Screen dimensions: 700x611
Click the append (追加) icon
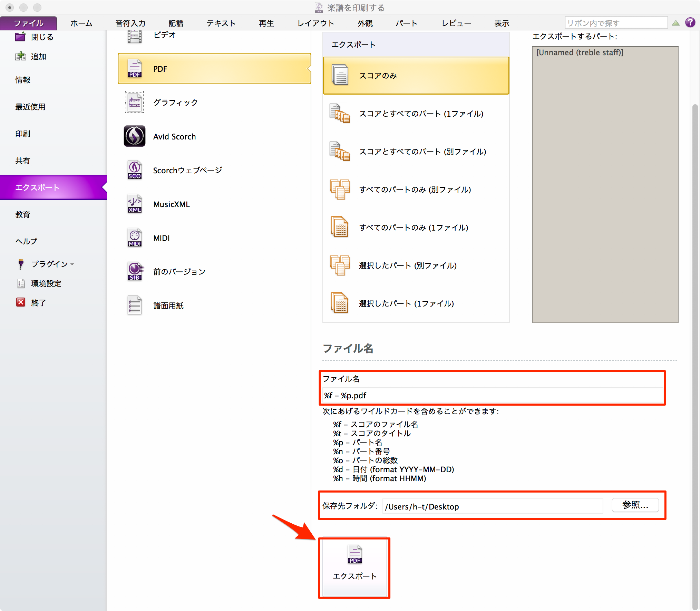coord(21,56)
